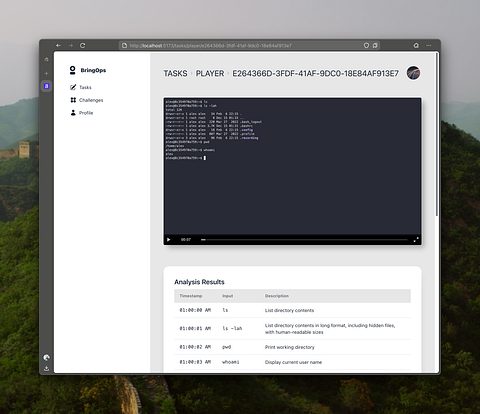
Task: Select the 'ls -lah' row in Analysis Results
Action: pos(292,329)
